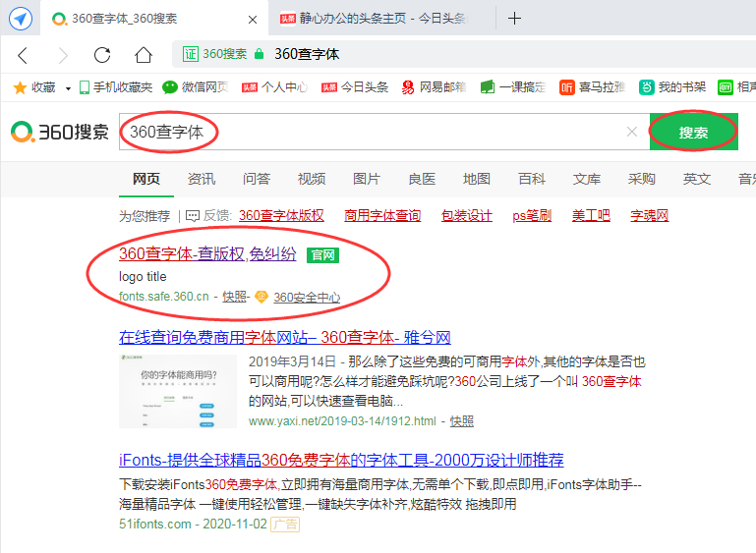Image resolution: width=756 pixels, height=553 pixels.
Task: Open the 收藏 star favorites bookmark
Action: point(34,87)
